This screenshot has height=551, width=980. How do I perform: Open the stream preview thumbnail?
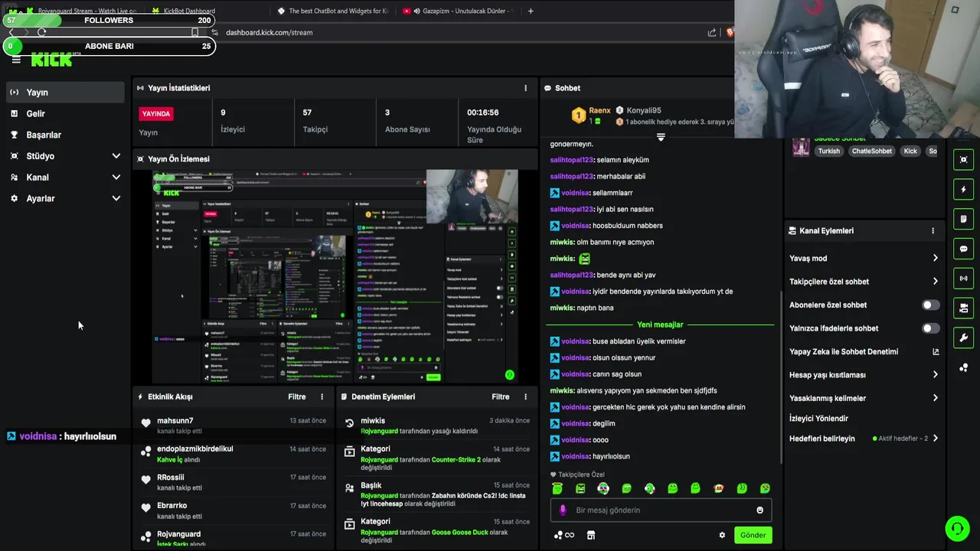pyautogui.click(x=335, y=276)
